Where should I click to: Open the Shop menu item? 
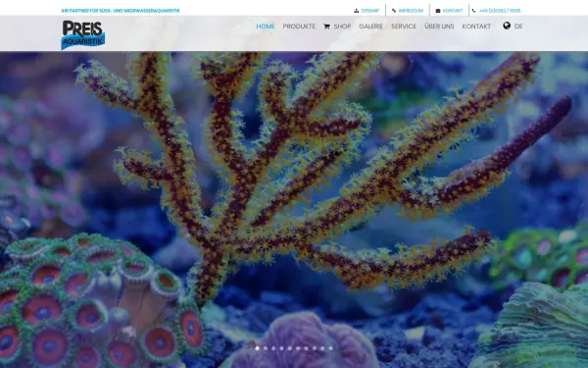tap(342, 26)
